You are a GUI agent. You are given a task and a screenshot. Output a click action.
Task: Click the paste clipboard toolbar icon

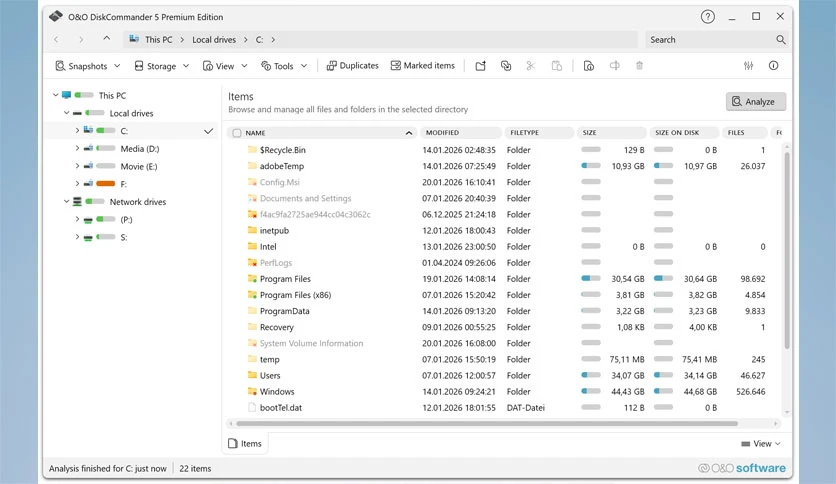(x=557, y=66)
